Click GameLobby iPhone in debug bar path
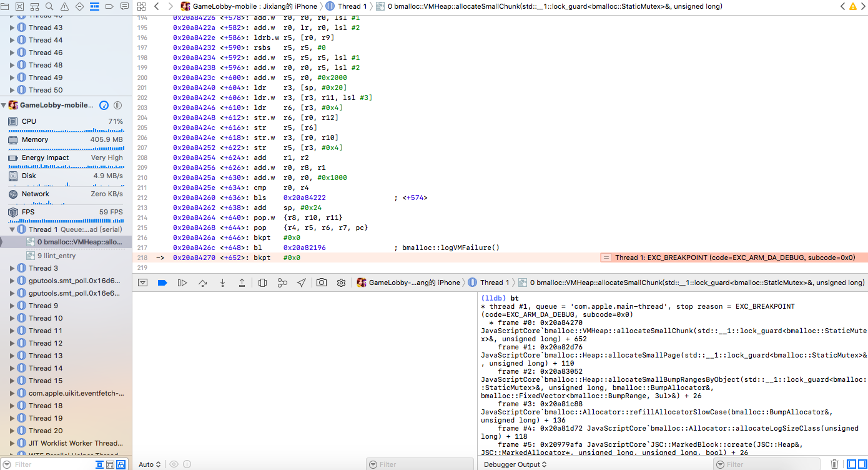 click(x=408, y=282)
